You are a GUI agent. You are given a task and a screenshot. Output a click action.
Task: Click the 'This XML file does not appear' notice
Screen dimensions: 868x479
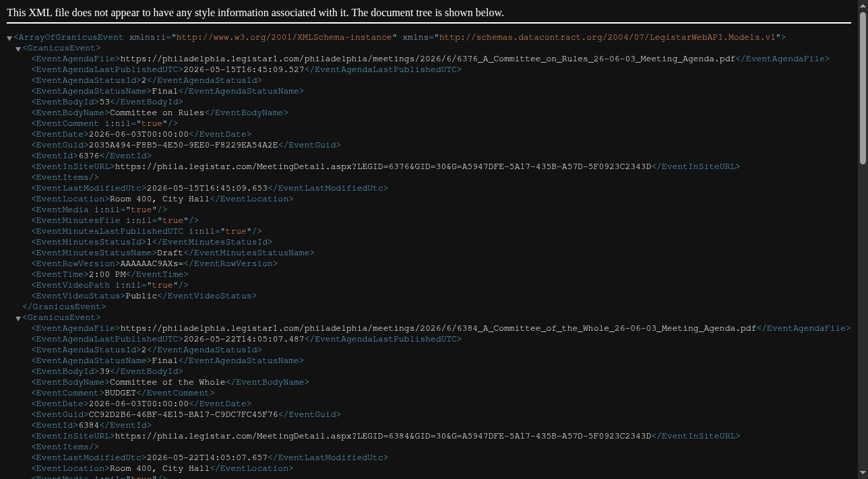(x=255, y=13)
